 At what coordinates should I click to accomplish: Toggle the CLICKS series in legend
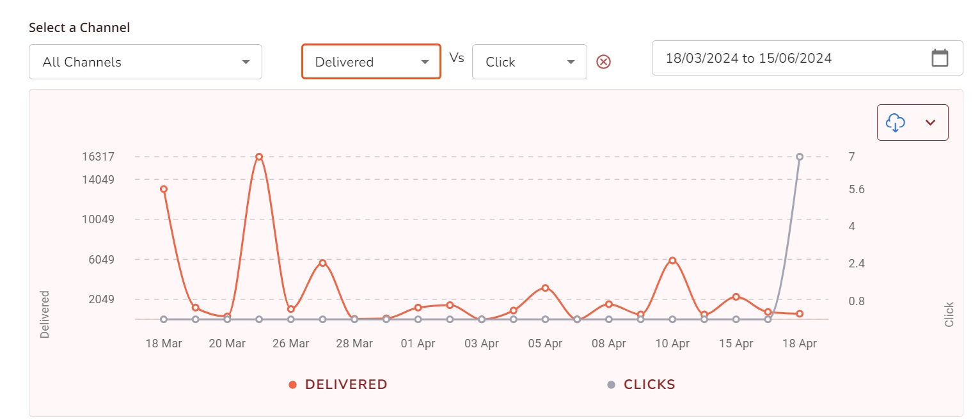[x=649, y=384]
